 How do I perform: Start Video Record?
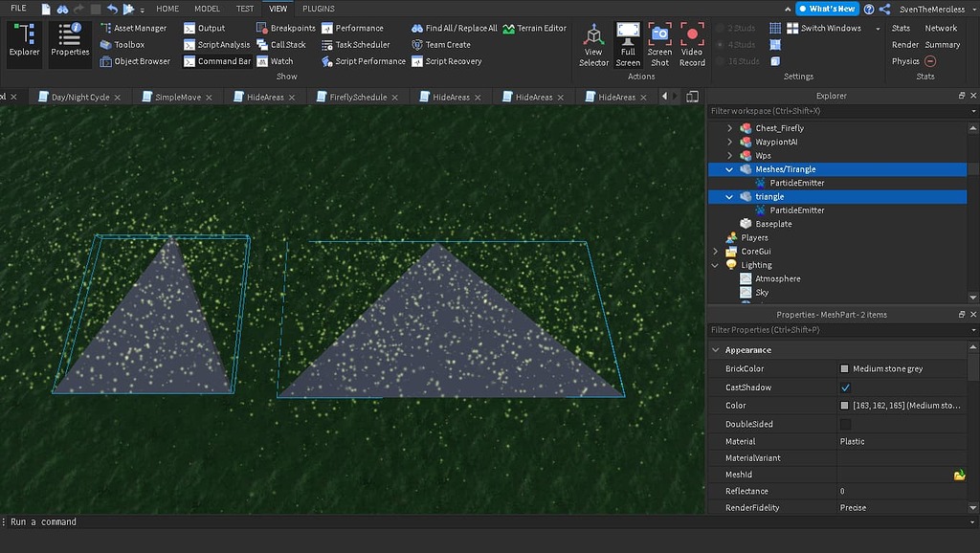click(x=692, y=43)
